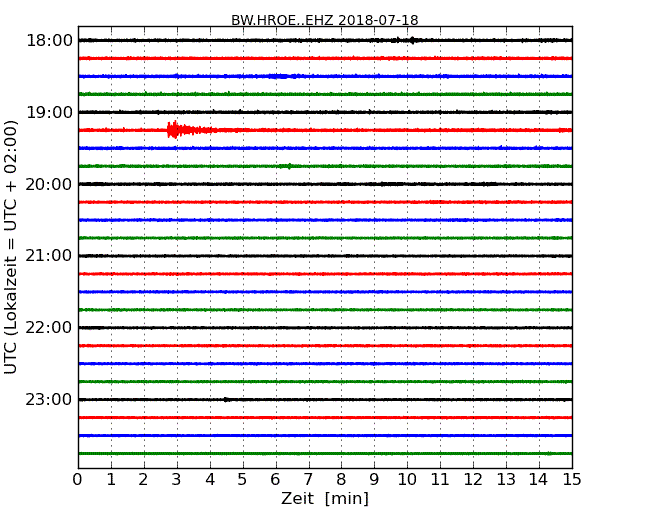Click small black blip on 23:00 trace

click(226, 400)
